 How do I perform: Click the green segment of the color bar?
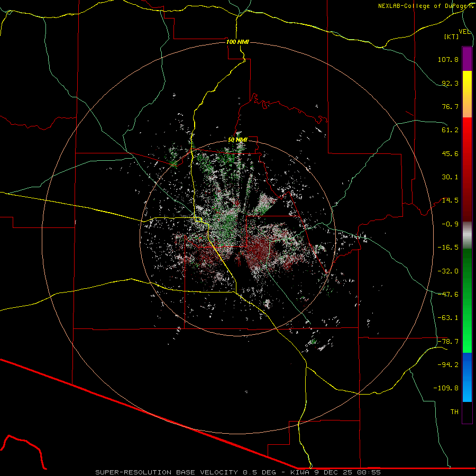coord(467,300)
